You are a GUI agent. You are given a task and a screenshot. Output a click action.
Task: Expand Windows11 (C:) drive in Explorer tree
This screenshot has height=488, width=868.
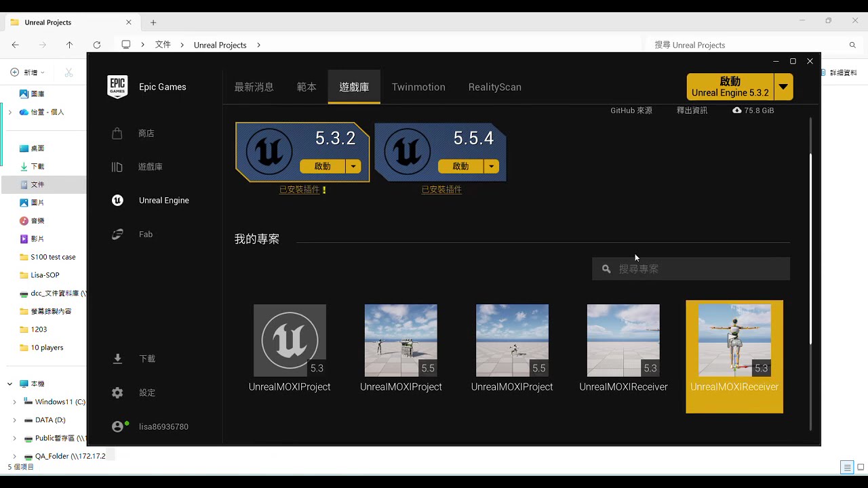coord(14,402)
